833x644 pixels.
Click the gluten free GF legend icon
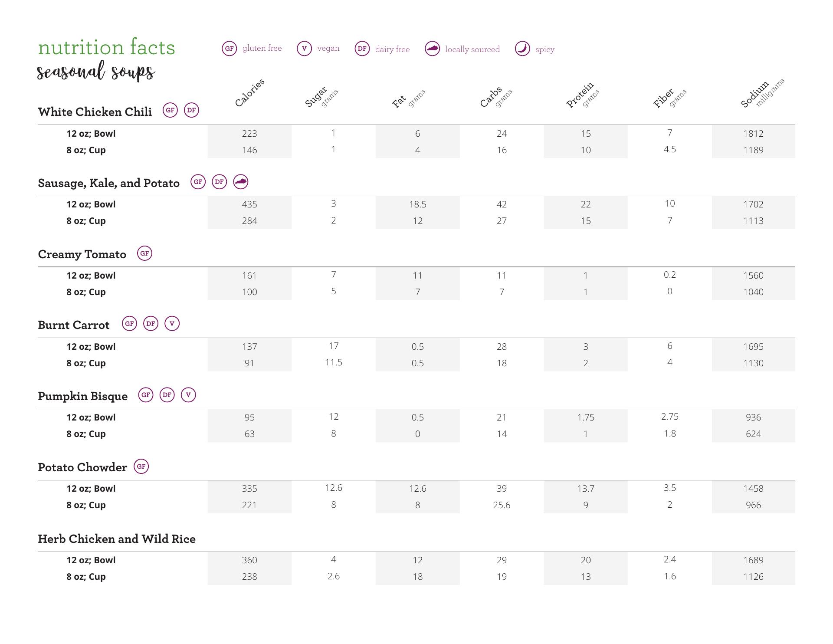point(230,49)
